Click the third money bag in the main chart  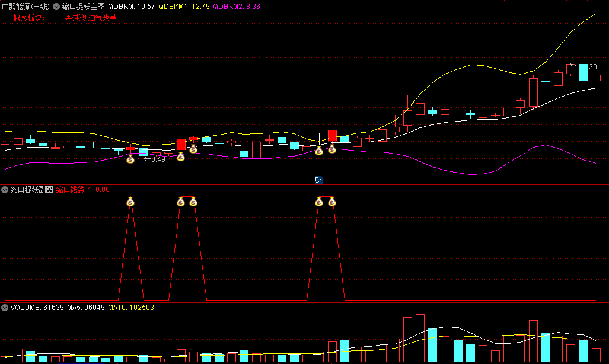pos(193,149)
